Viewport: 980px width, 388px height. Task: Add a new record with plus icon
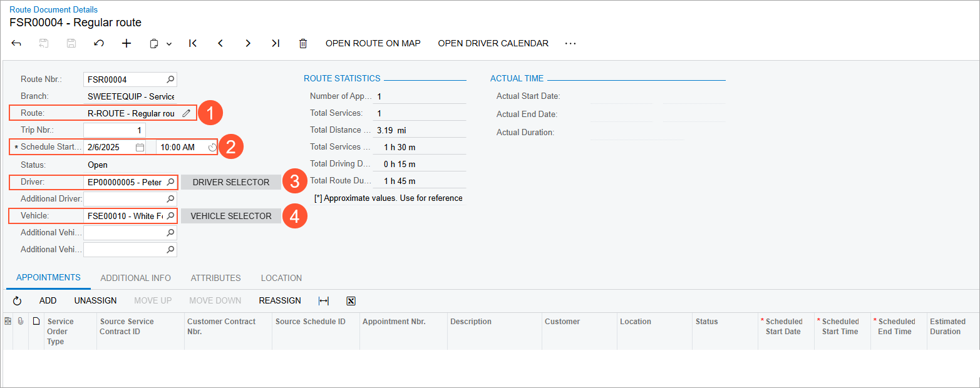click(126, 43)
